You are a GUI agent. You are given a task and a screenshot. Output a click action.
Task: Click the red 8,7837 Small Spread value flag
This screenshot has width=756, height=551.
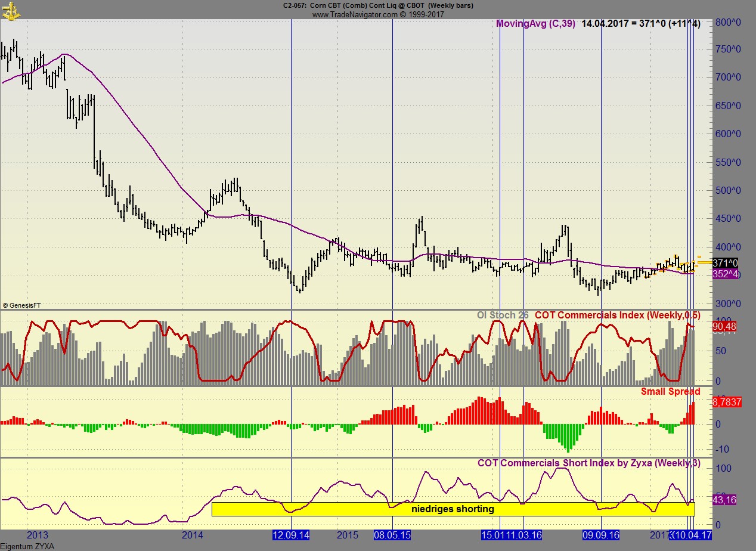[727, 403]
